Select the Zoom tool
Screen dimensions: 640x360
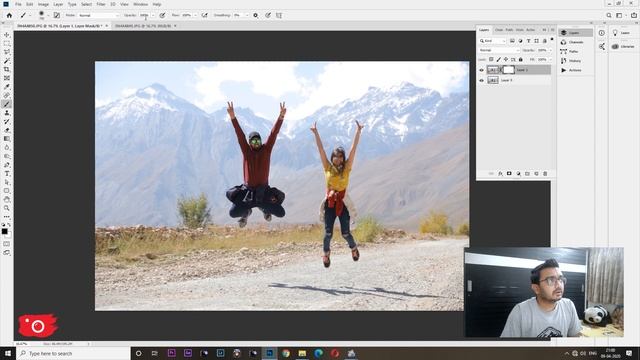(7, 208)
